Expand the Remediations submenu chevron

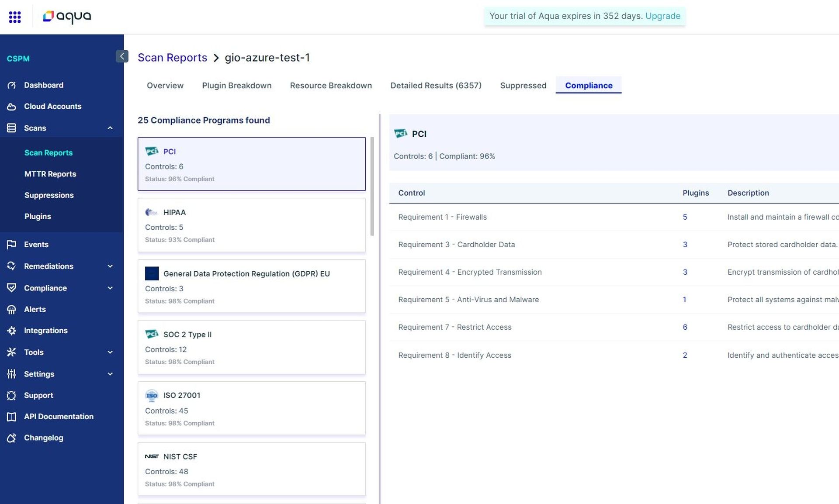pos(110,266)
